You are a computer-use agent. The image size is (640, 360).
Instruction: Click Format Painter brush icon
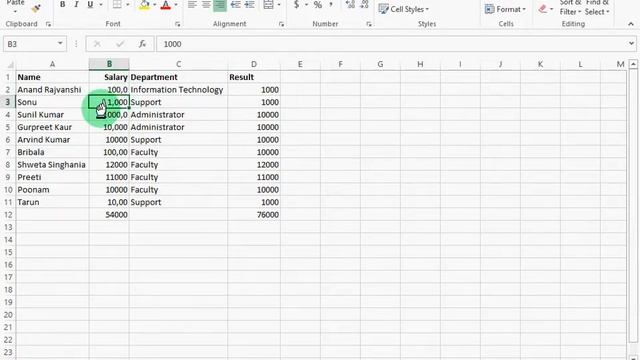(36, 8)
